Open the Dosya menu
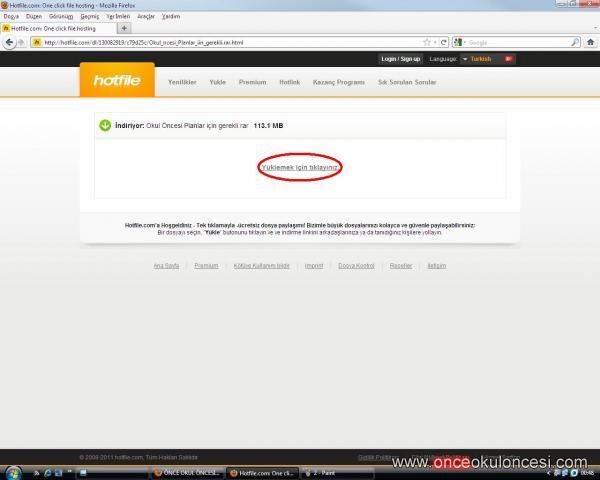This screenshot has width=600, height=480. coord(11,16)
